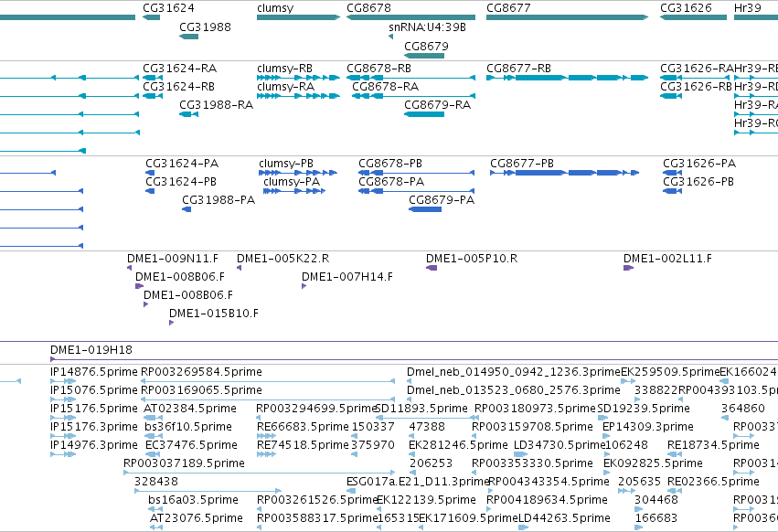Select EST label LD34730.5prime
This screenshot has height=532, width=778.
click(x=560, y=446)
